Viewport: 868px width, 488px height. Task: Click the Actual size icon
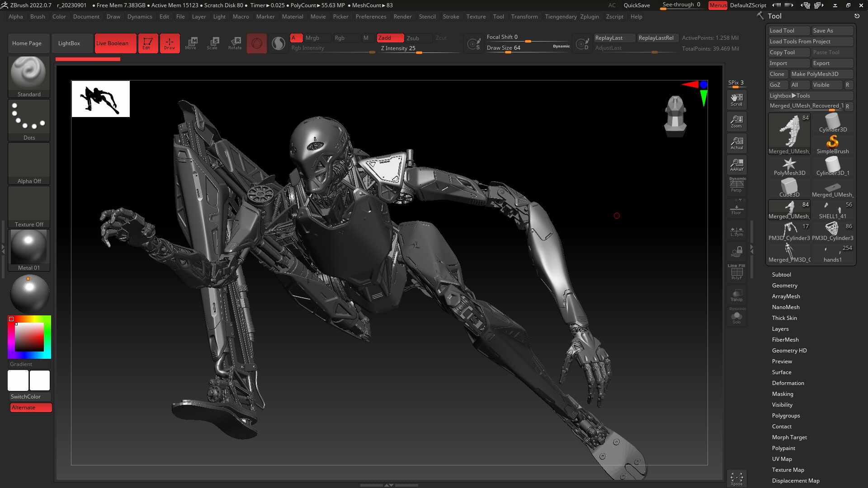click(736, 143)
